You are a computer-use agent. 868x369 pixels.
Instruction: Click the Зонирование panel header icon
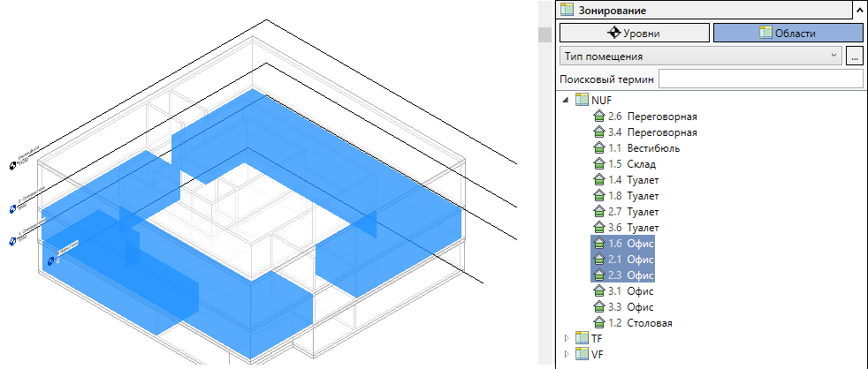567,10
